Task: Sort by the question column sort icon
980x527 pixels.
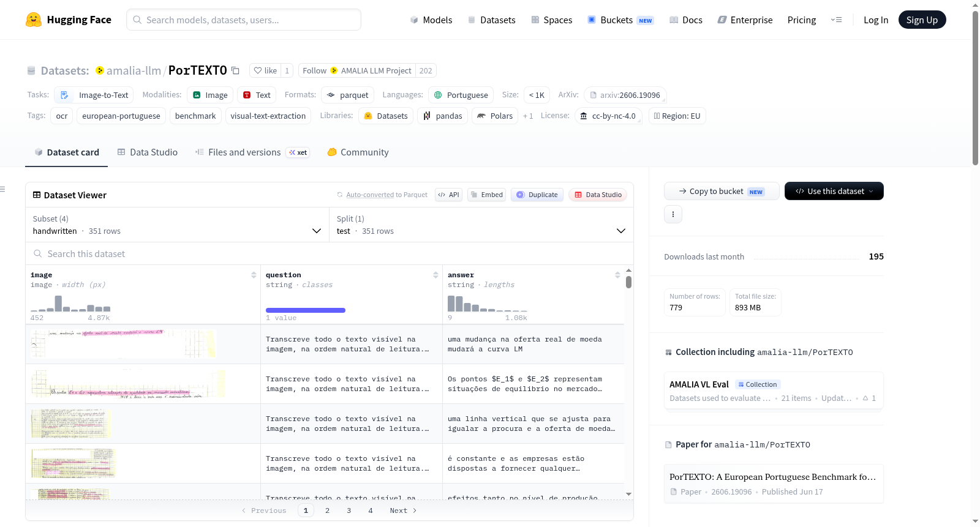Action: 435,275
